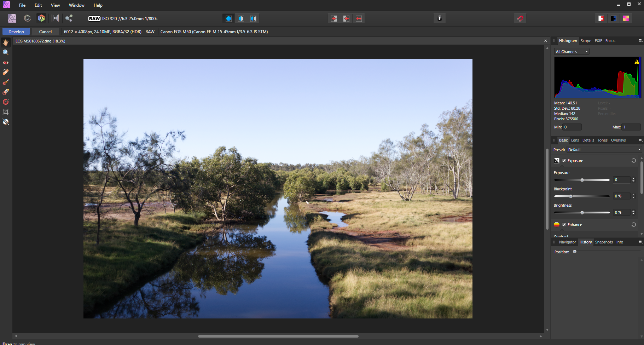This screenshot has width=644, height=345.
Task: Adjust the Blackpoint value stepper
Action: click(633, 196)
